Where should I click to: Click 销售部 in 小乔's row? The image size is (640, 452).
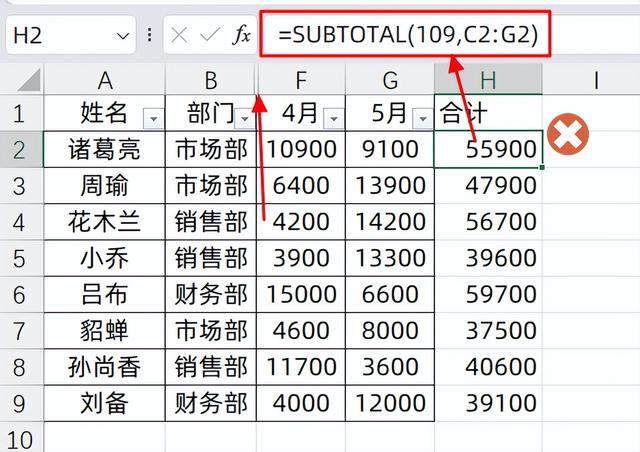pos(211,258)
